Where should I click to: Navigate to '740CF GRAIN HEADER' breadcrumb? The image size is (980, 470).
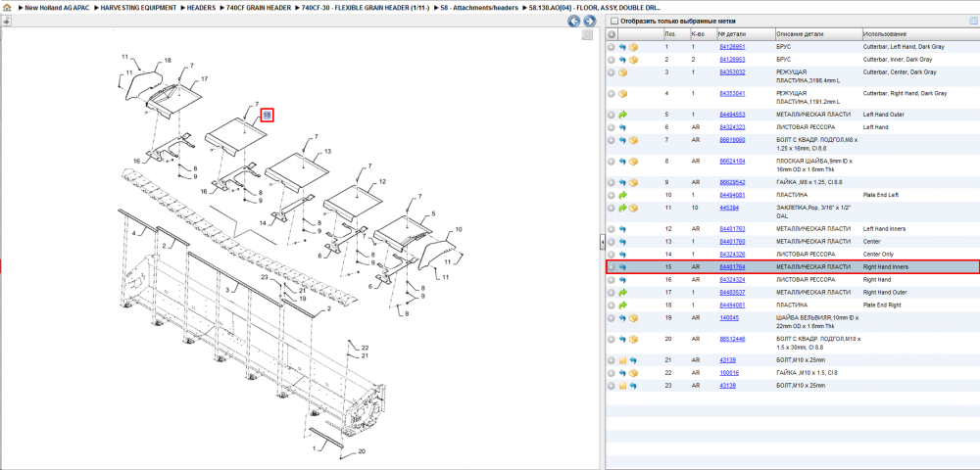pyautogui.click(x=259, y=8)
